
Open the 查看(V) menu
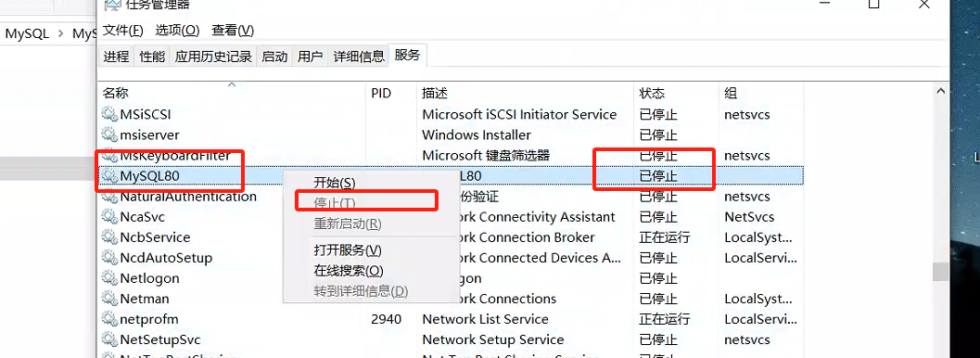(233, 30)
